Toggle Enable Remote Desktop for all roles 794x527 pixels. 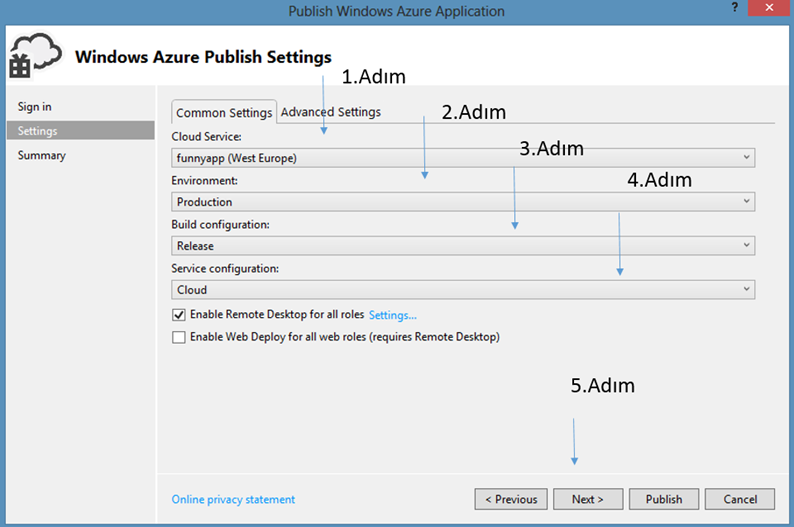tap(178, 315)
